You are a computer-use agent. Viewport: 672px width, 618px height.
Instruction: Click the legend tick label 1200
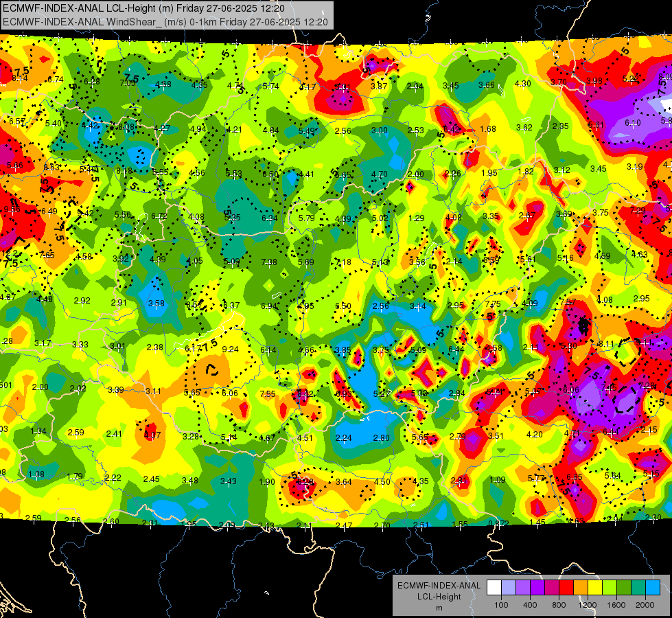588,605
